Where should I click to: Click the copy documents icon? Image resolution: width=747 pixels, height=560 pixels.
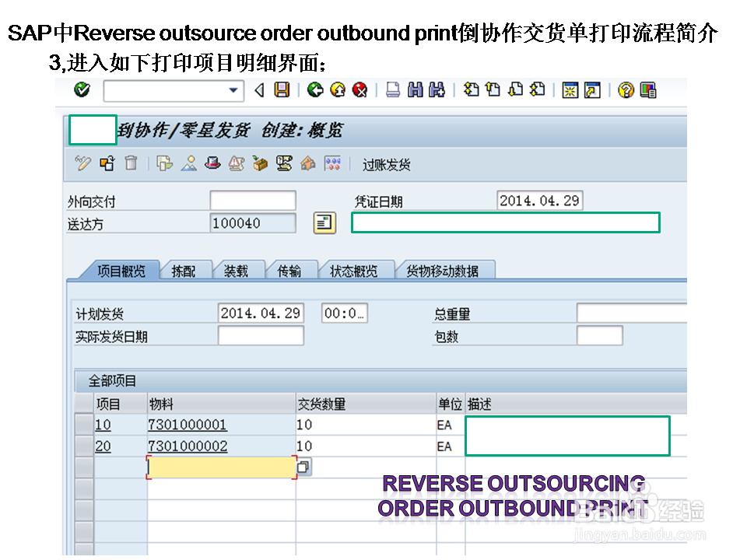[x=165, y=163]
